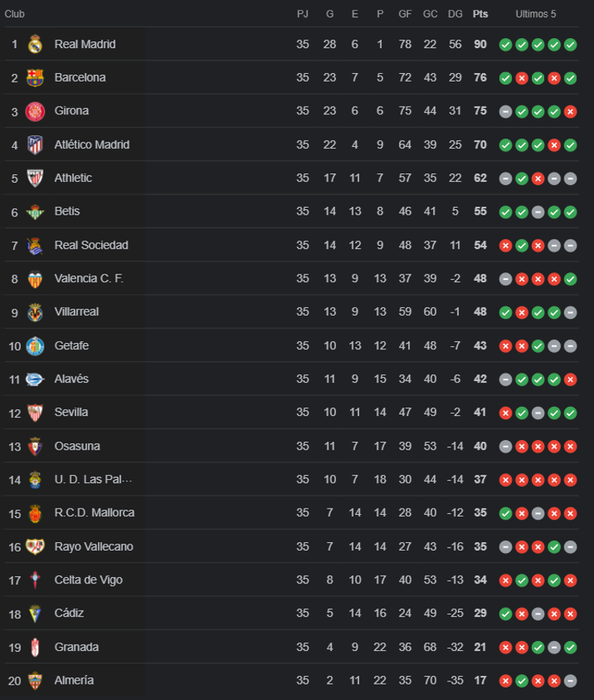Open the Real Sociedad team name link
594x700 pixels.
point(90,245)
